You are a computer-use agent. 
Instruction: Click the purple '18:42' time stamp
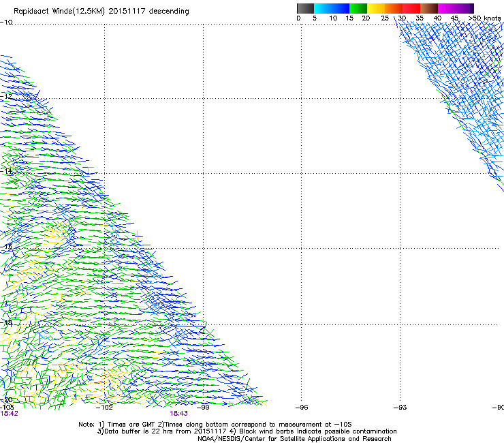[9, 414]
